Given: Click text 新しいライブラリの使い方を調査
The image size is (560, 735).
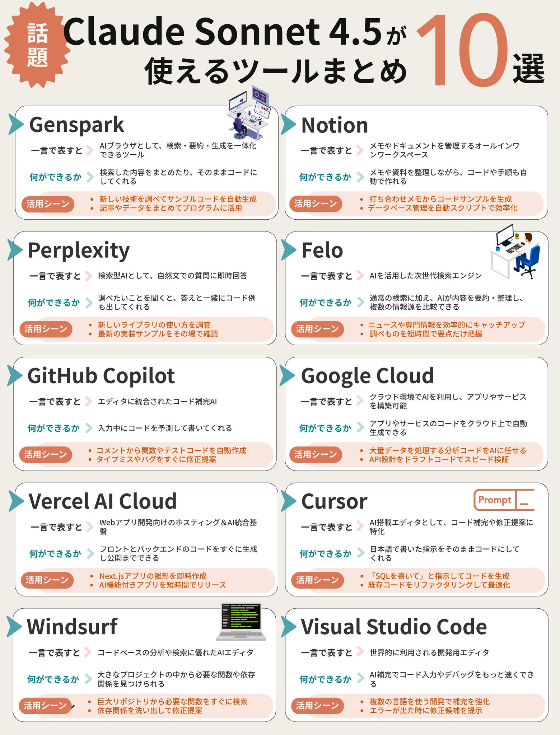Looking at the screenshot, I should click(x=154, y=325).
